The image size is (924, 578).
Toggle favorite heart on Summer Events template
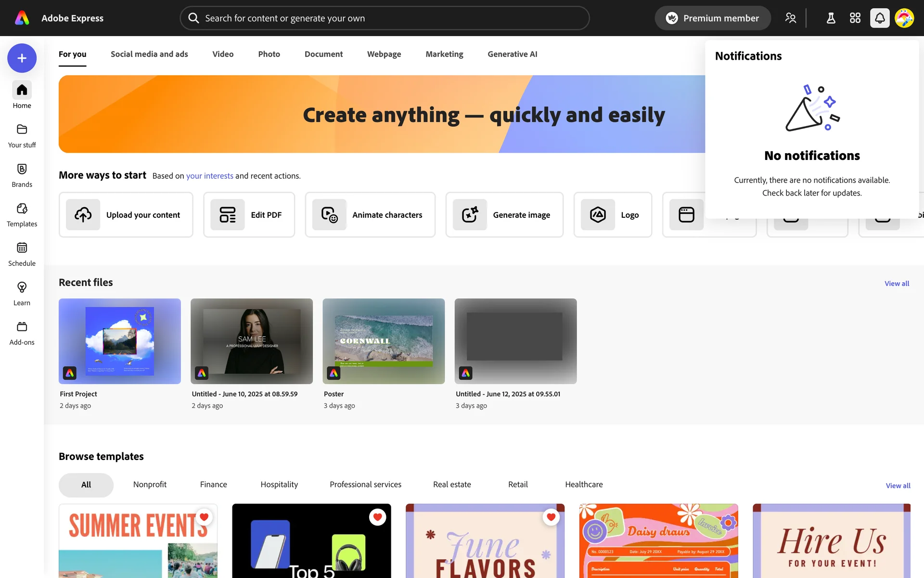click(204, 517)
